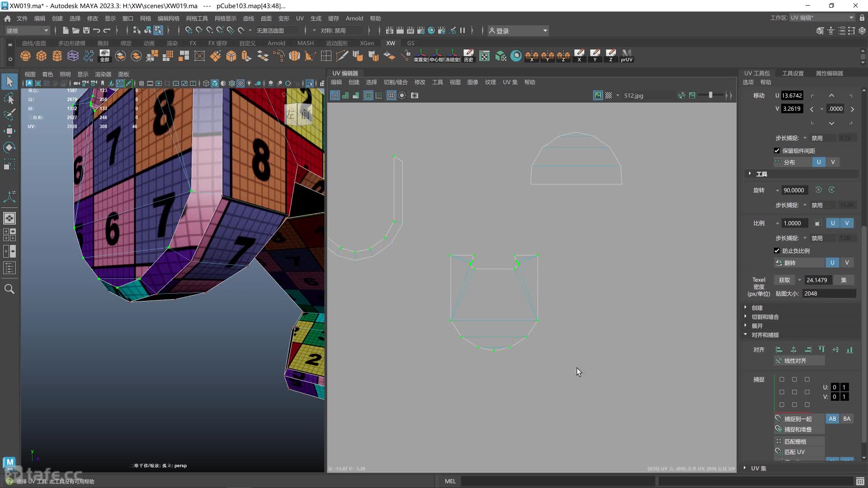The height and width of the screenshot is (488, 868).
Task: Expand the 切割和缝合 section
Action: coord(765,317)
